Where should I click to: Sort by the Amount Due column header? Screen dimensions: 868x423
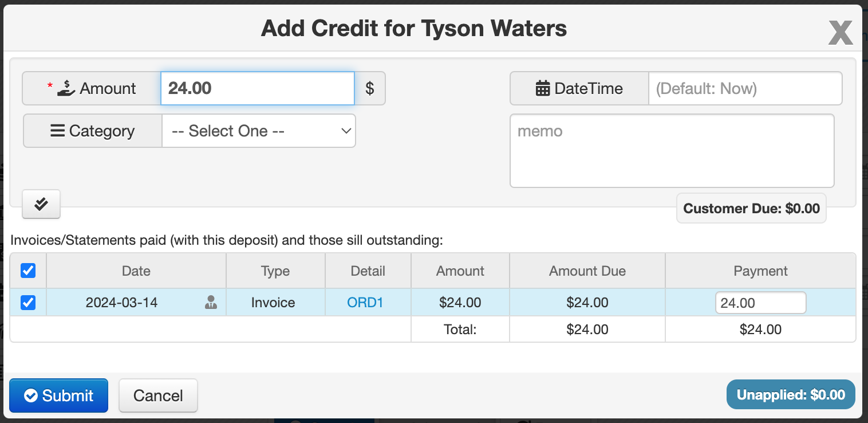click(587, 271)
